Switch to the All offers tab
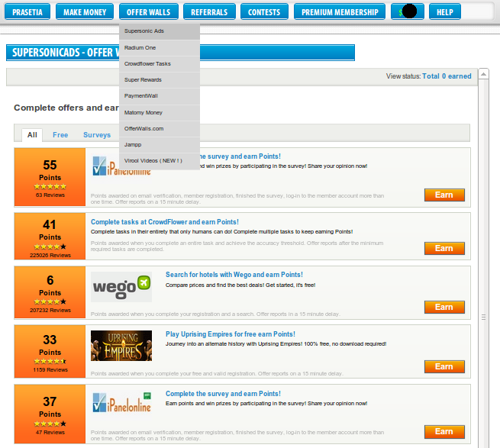This screenshot has width=500, height=448. click(x=32, y=135)
